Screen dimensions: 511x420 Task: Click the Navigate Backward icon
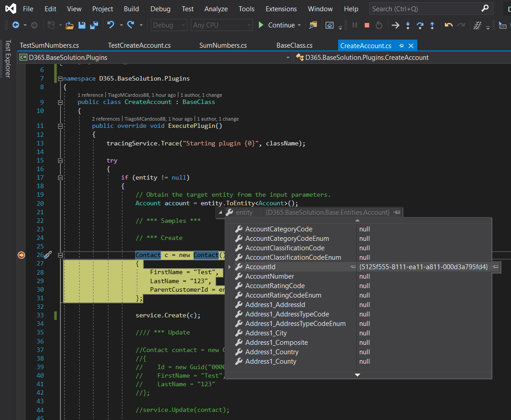click(x=16, y=25)
